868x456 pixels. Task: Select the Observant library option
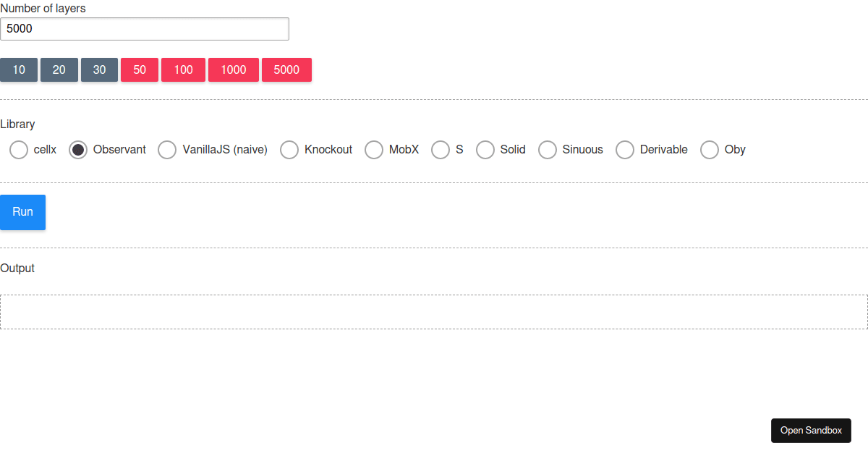[x=77, y=150]
